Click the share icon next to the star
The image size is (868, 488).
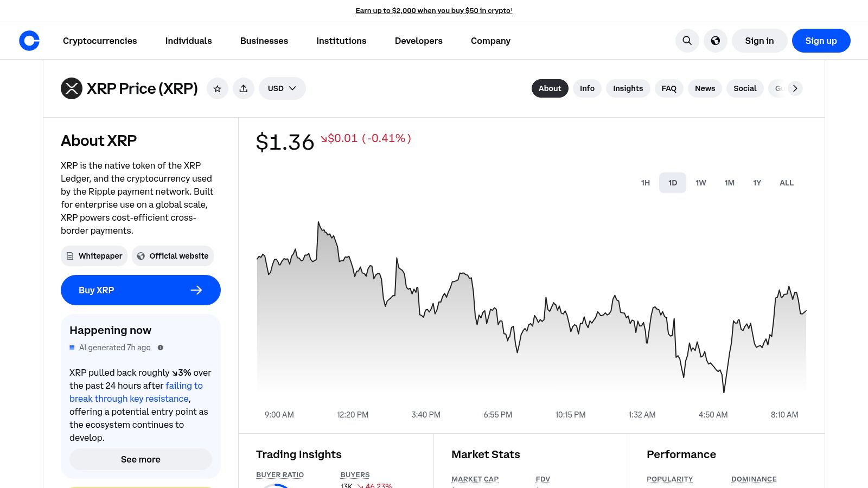tap(244, 88)
